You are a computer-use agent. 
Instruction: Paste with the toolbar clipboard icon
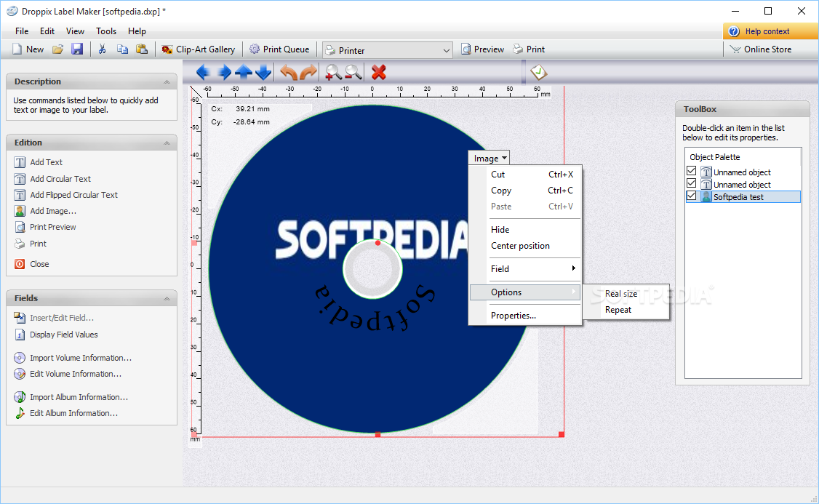pyautogui.click(x=142, y=49)
